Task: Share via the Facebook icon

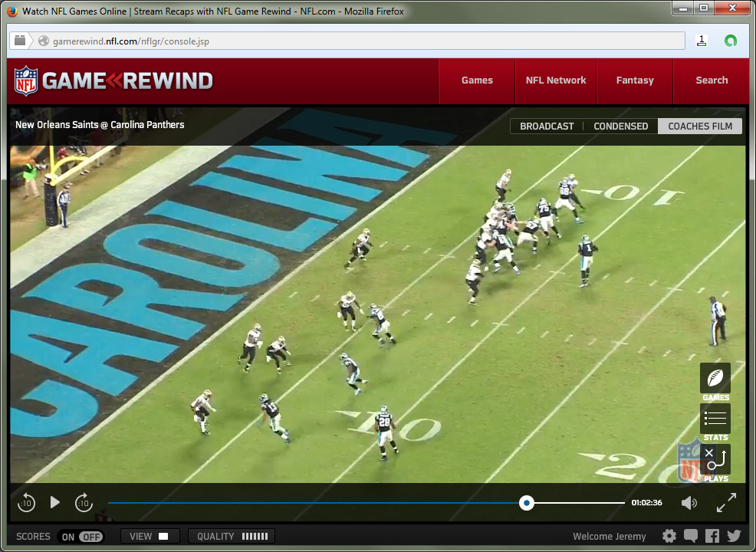Action: pyautogui.click(x=712, y=537)
